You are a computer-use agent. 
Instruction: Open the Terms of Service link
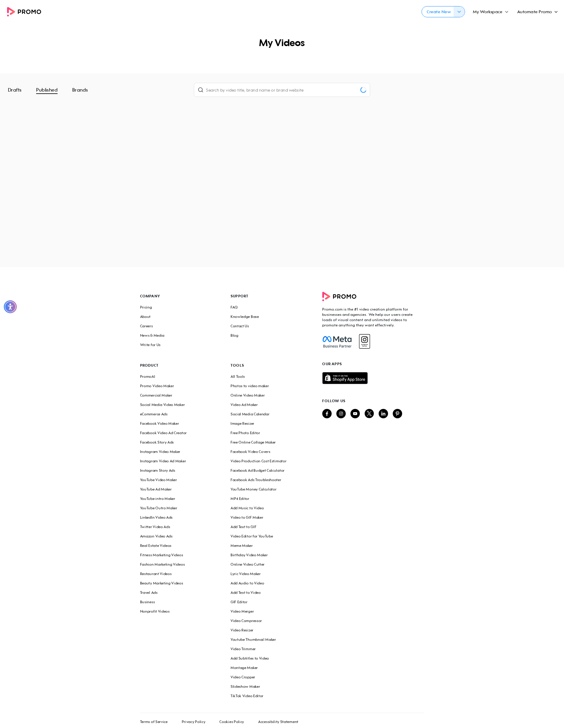point(154,722)
